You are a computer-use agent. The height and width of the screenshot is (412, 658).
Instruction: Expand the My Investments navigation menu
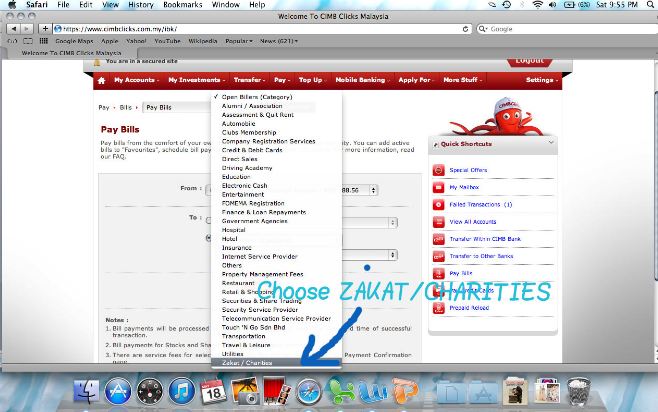(x=196, y=80)
